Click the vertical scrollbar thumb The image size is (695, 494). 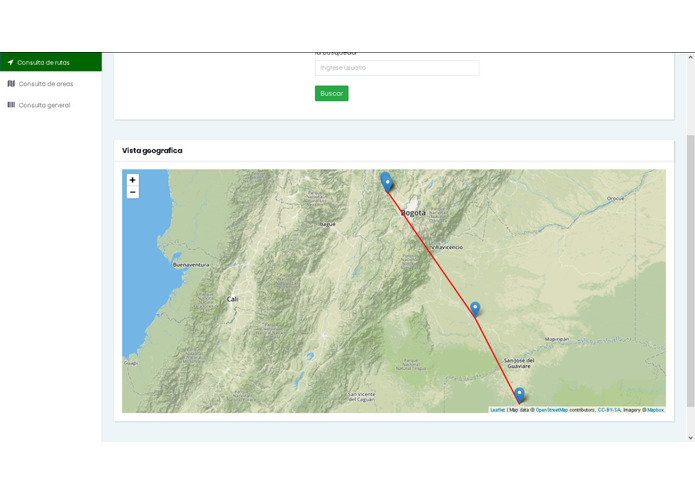691,270
